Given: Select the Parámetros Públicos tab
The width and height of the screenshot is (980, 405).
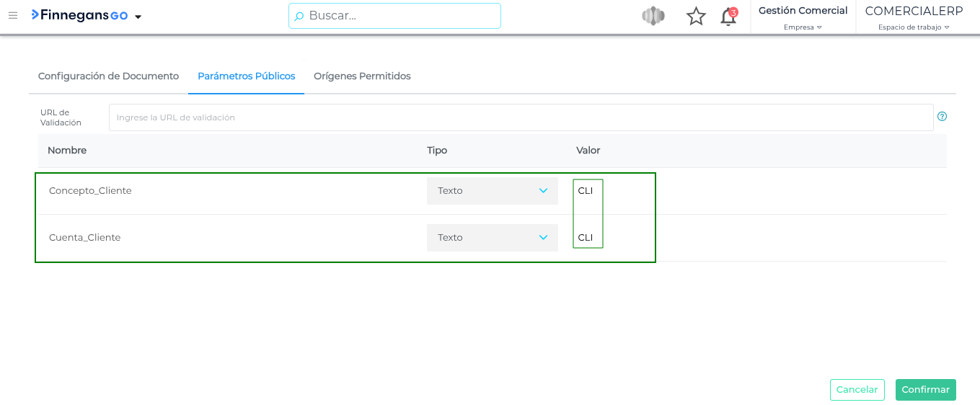Looking at the screenshot, I should (x=246, y=76).
